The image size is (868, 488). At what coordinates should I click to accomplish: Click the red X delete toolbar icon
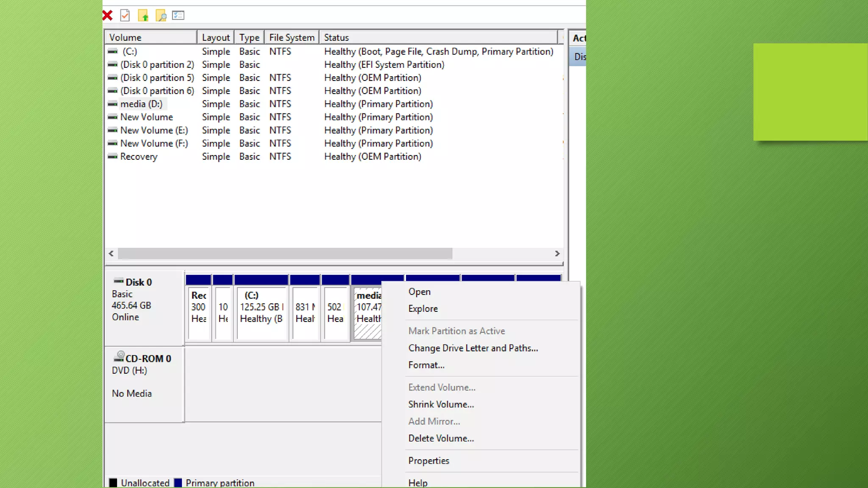click(x=108, y=16)
